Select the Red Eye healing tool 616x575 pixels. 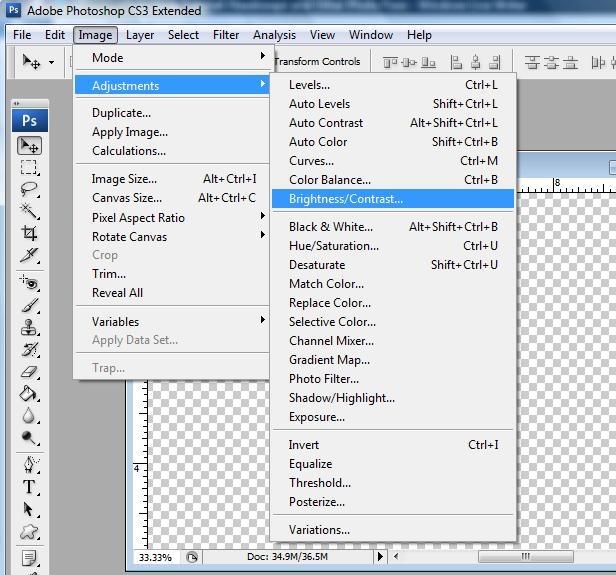click(x=29, y=283)
